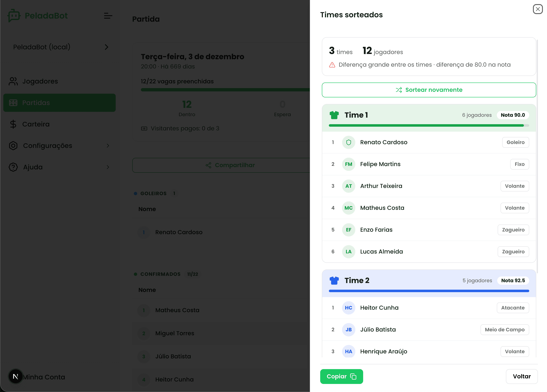Click the Zagueiro tag for Lucas Almeida
The image size is (547, 392).
click(x=513, y=252)
